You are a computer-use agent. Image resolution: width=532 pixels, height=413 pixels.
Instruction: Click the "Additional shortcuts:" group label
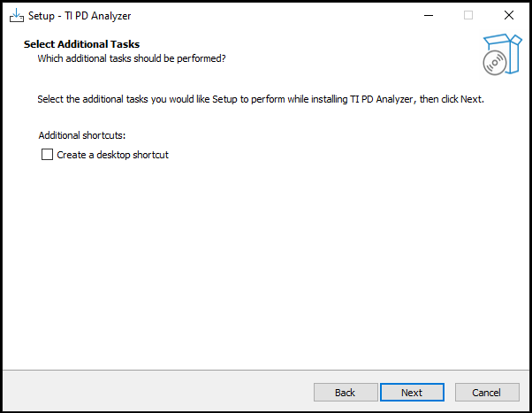coord(82,135)
